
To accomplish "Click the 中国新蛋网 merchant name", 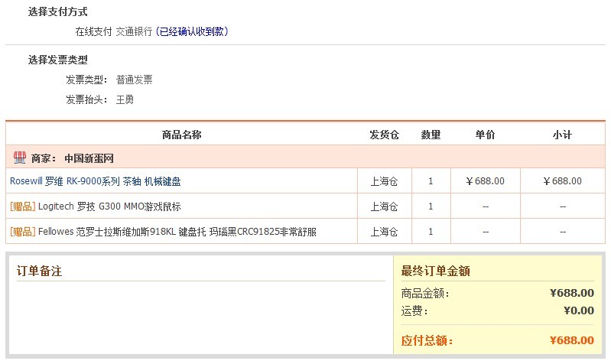I will click(x=89, y=158).
